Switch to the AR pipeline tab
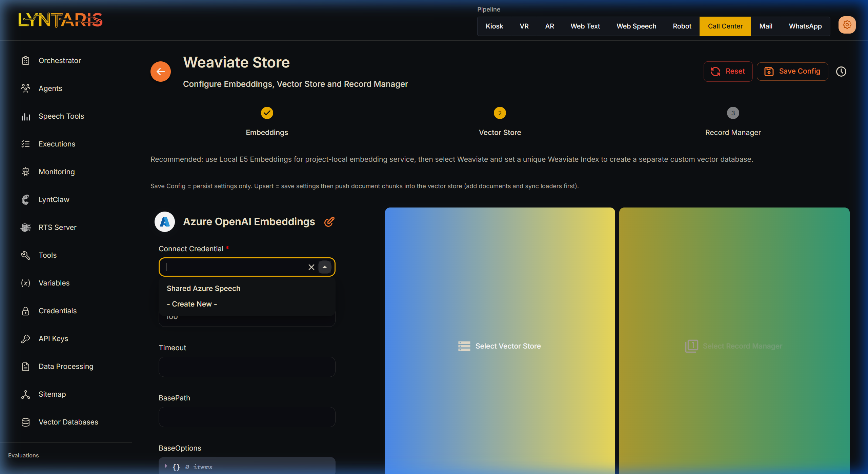 [x=550, y=26]
